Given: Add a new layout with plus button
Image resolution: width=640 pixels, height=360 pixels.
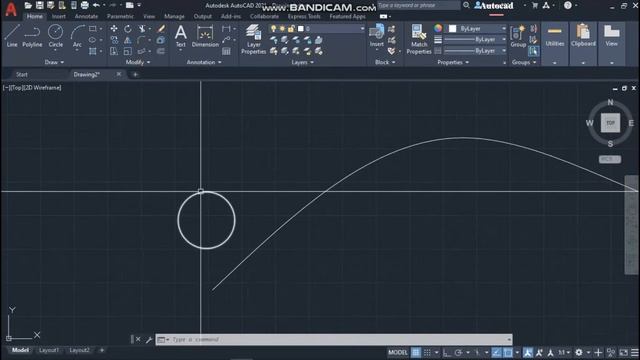Looking at the screenshot, I should click(102, 350).
